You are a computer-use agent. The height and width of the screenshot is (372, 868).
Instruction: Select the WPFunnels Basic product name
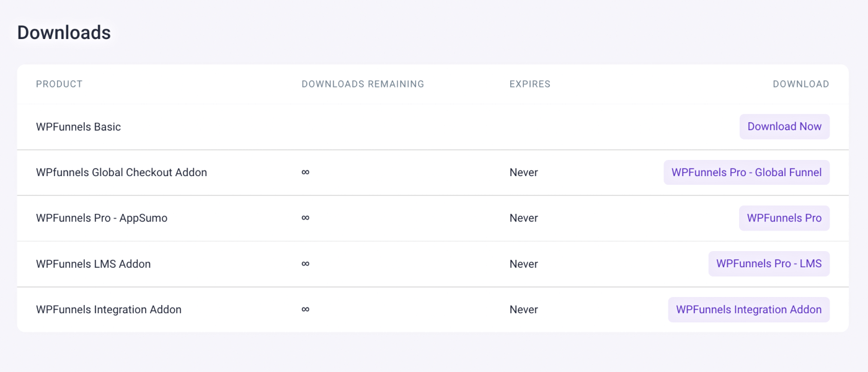coord(78,127)
